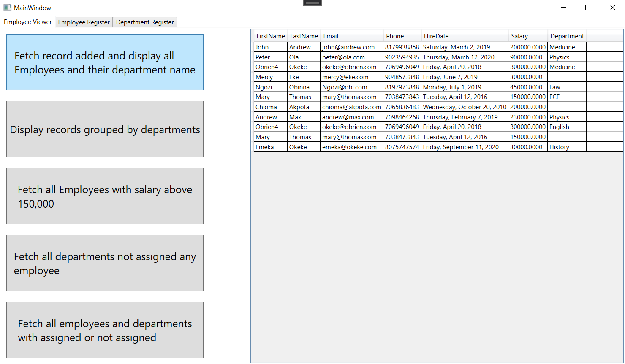
Task: Select the cell 'Emeka'
Action: click(270, 147)
